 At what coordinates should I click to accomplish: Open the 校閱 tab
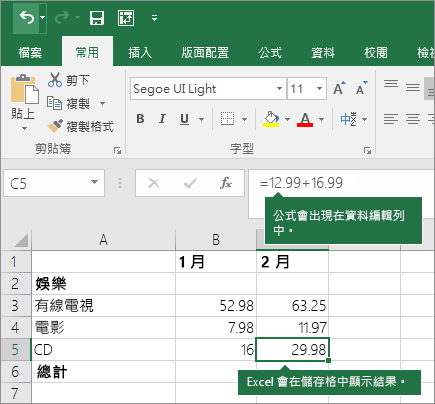376,53
